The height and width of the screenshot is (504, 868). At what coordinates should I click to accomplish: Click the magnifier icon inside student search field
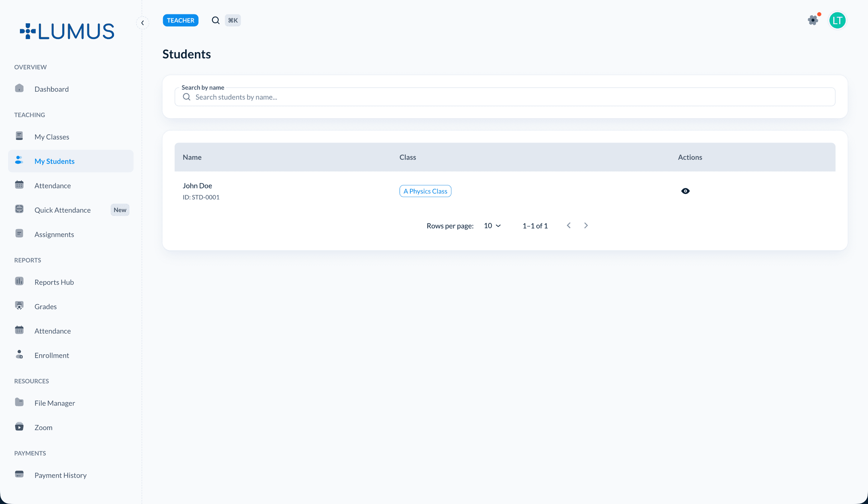click(186, 97)
